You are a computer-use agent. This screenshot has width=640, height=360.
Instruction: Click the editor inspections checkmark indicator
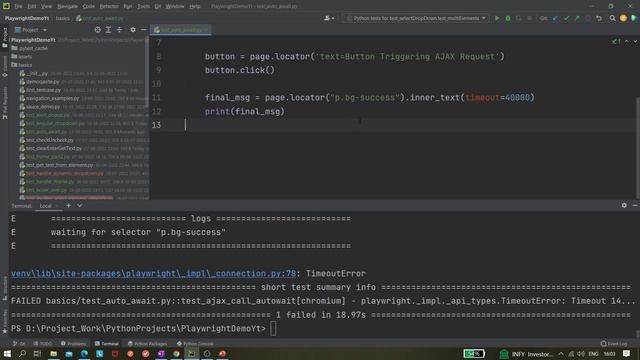(616, 41)
